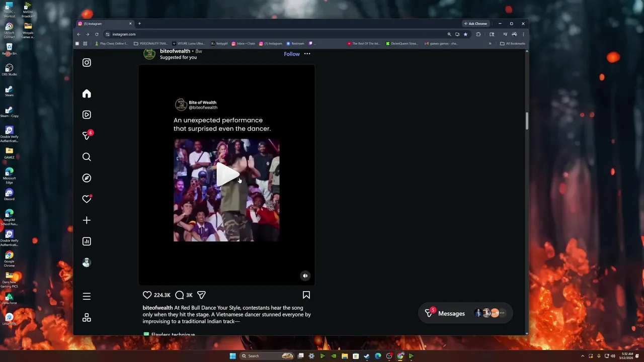This screenshot has width=644, height=362.
Task: Open biteofwealth profile picture in post header
Action: 149,54
